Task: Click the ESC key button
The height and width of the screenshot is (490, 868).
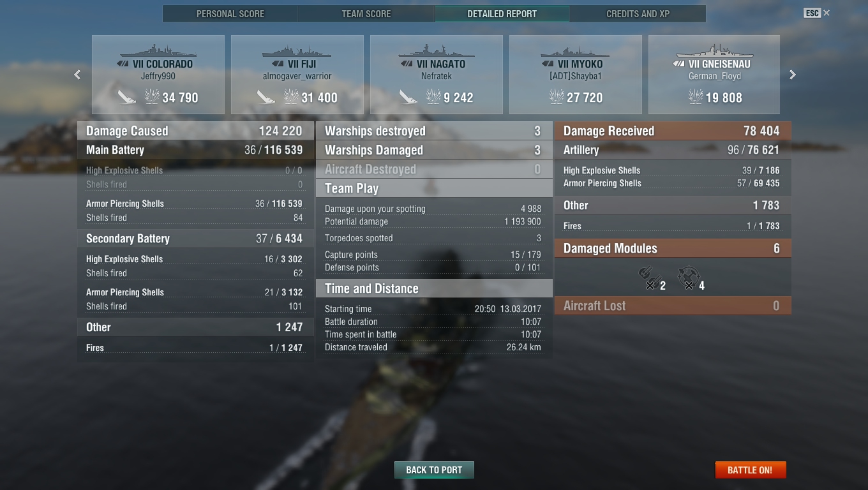Action: click(x=812, y=13)
